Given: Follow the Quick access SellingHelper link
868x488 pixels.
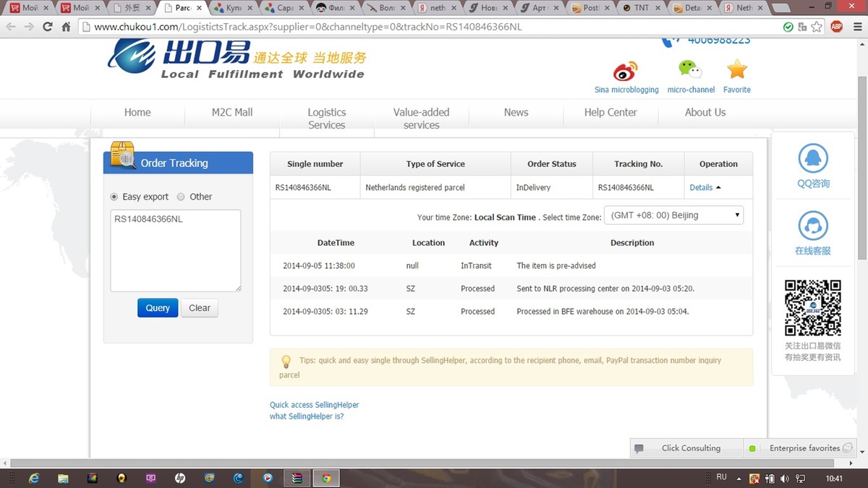Looking at the screenshot, I should point(314,405).
